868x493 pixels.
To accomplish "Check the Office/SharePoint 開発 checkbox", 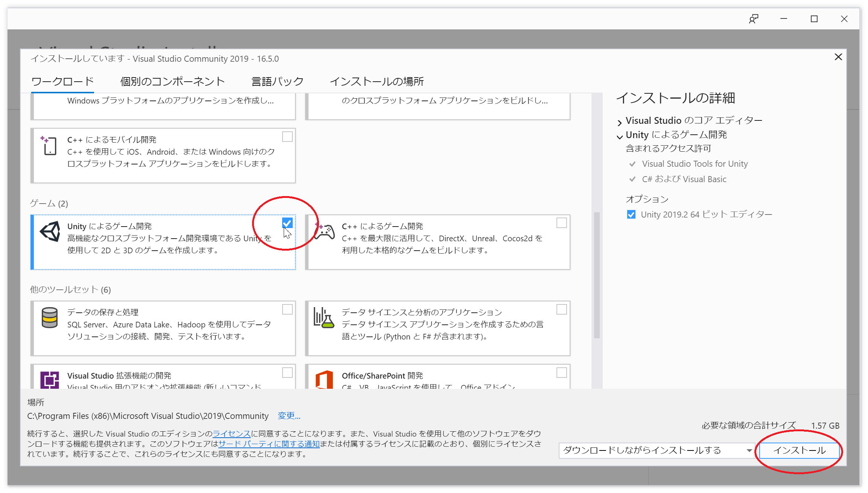I will (562, 373).
